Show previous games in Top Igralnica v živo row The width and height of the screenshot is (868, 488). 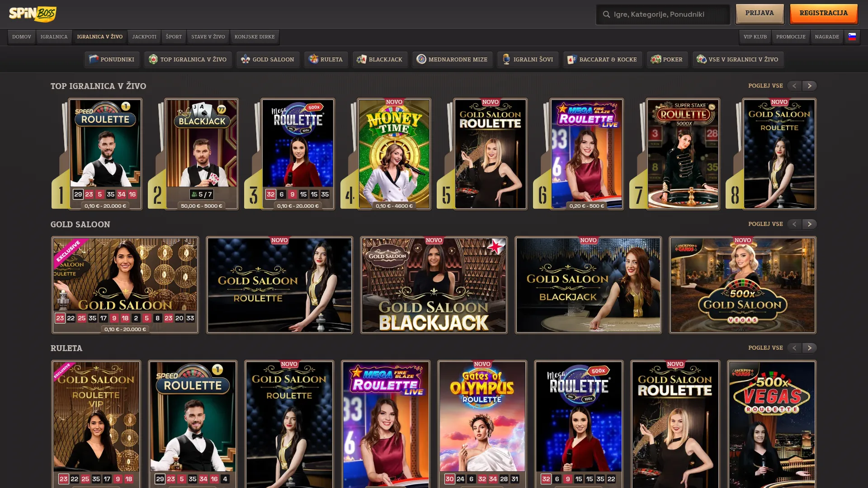point(794,86)
